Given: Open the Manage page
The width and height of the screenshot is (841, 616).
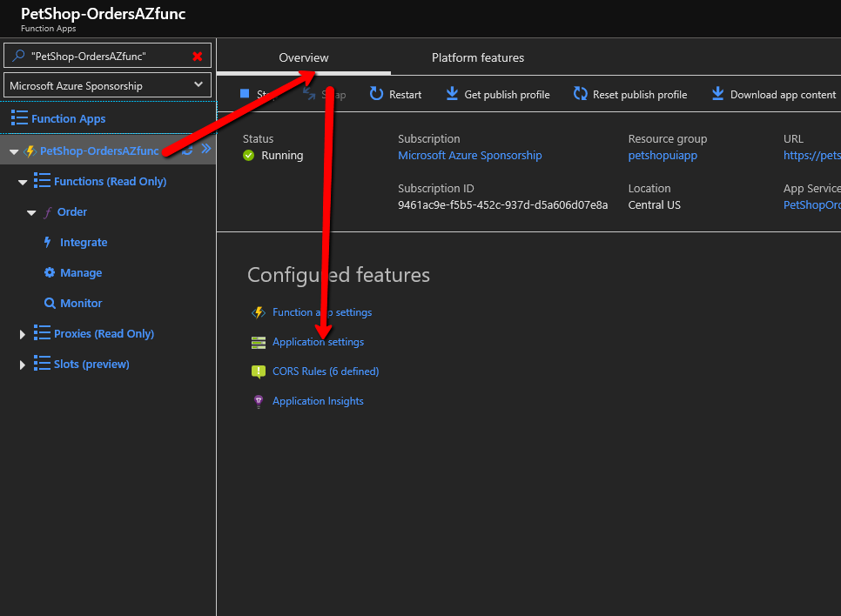Looking at the screenshot, I should click(x=81, y=273).
